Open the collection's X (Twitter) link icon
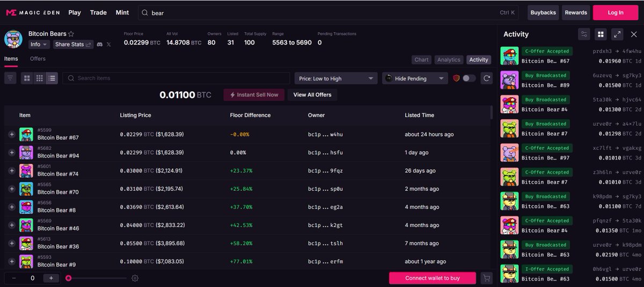 [109, 44]
